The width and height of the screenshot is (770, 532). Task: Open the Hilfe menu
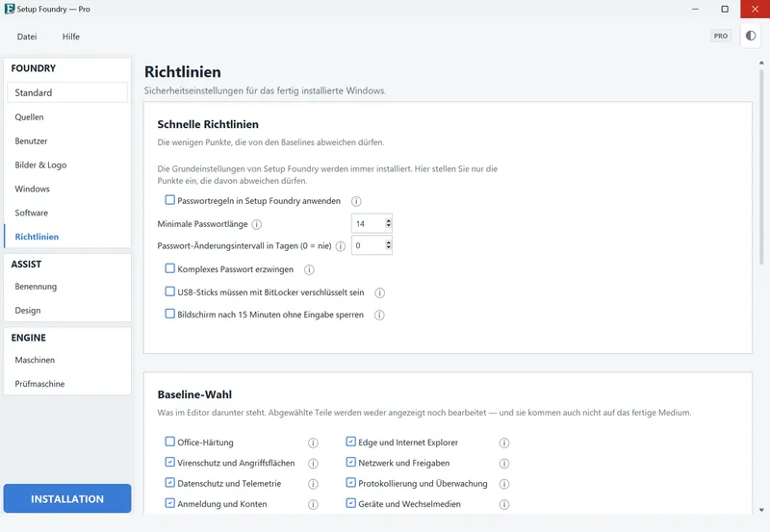click(70, 37)
